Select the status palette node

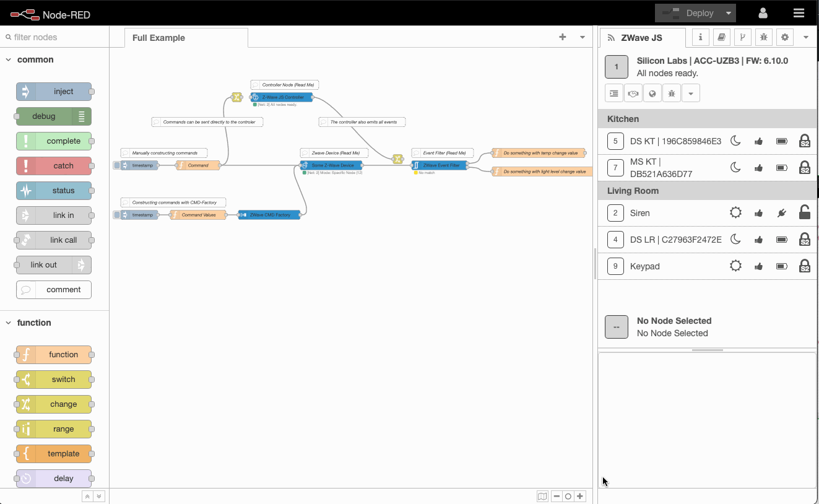click(54, 191)
